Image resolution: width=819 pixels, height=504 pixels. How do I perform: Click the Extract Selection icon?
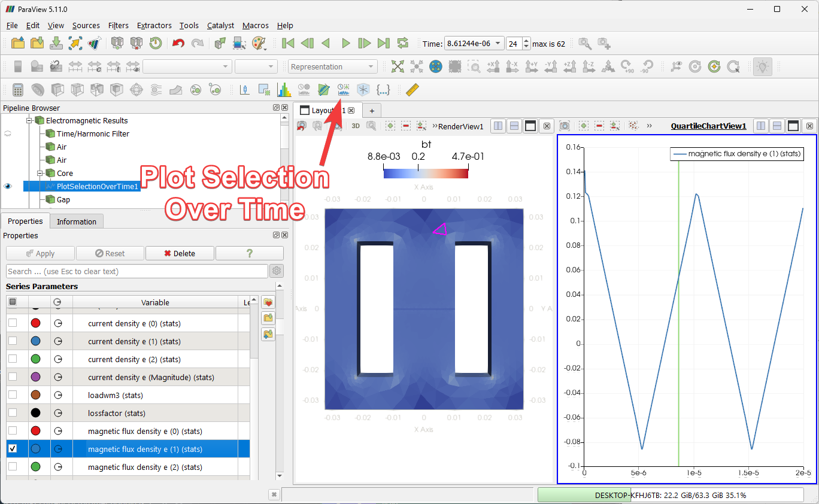click(x=263, y=90)
